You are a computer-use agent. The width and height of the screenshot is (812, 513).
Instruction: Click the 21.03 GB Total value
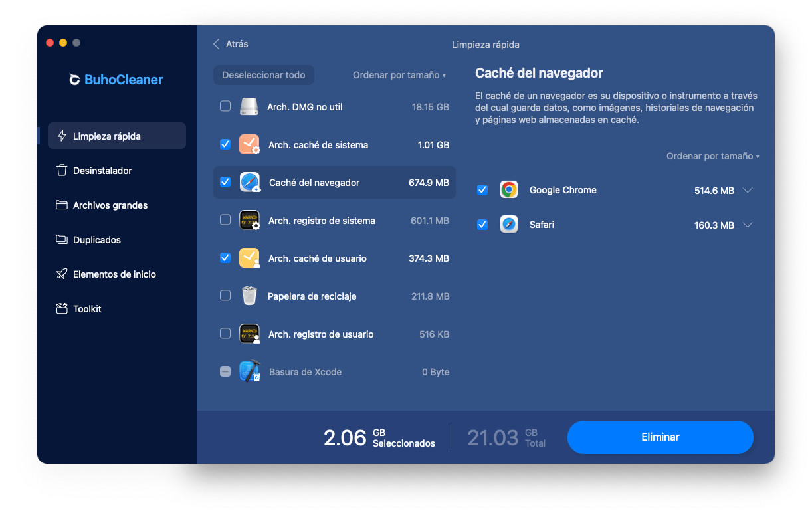[x=506, y=437]
